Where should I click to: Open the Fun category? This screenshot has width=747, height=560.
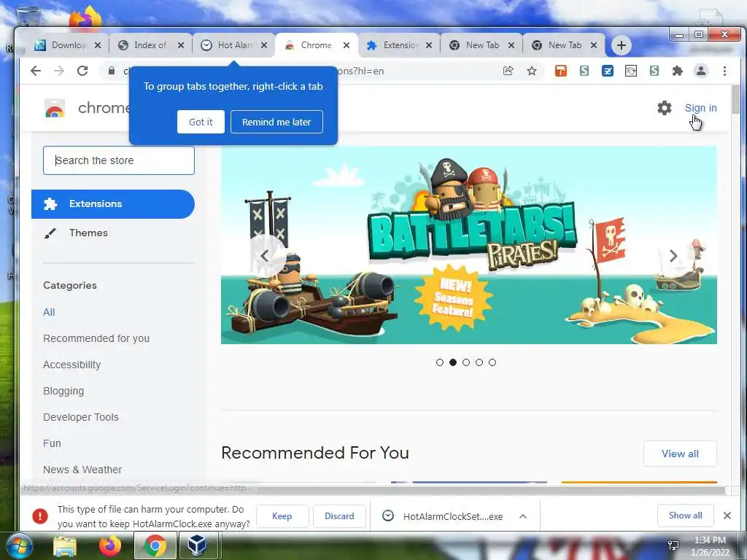pos(52,443)
